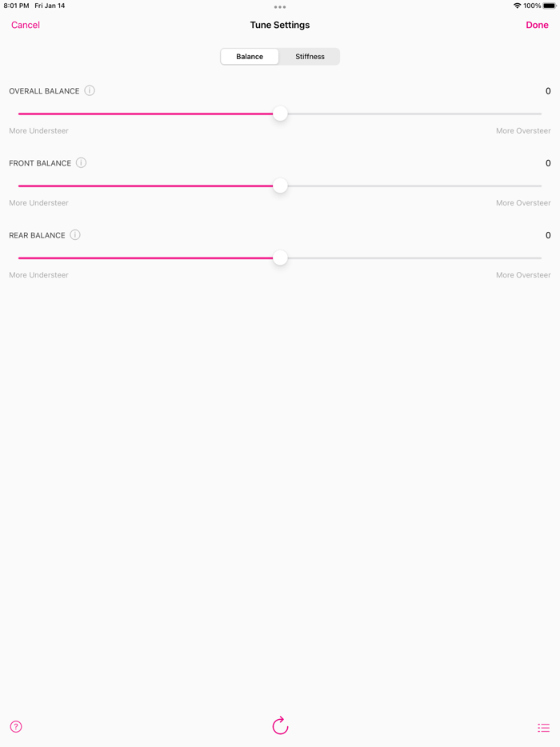Image resolution: width=560 pixels, height=747 pixels.
Task: Switch to the Stiffness tab
Action: pyautogui.click(x=309, y=56)
